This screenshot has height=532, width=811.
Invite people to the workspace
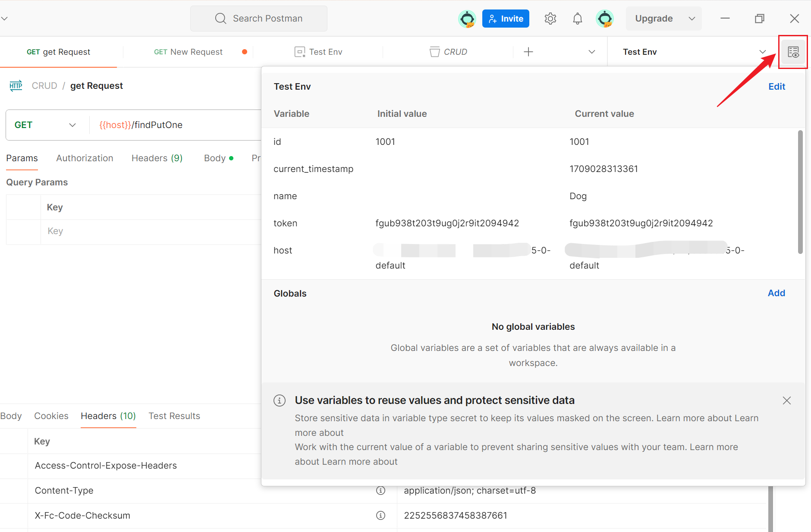coord(506,19)
